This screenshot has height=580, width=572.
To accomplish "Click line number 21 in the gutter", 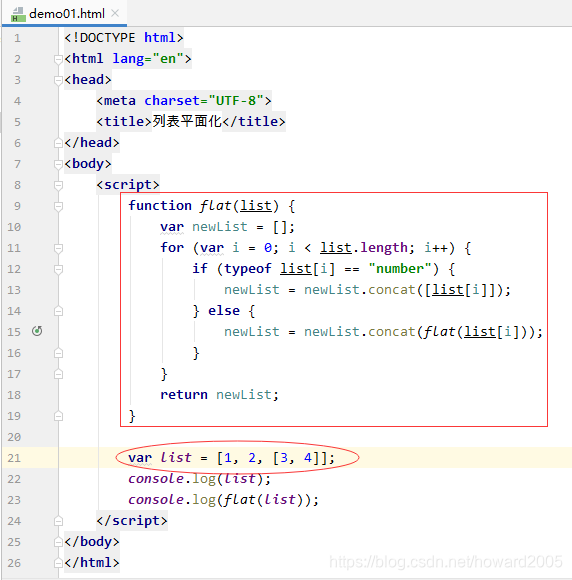I will [14, 458].
